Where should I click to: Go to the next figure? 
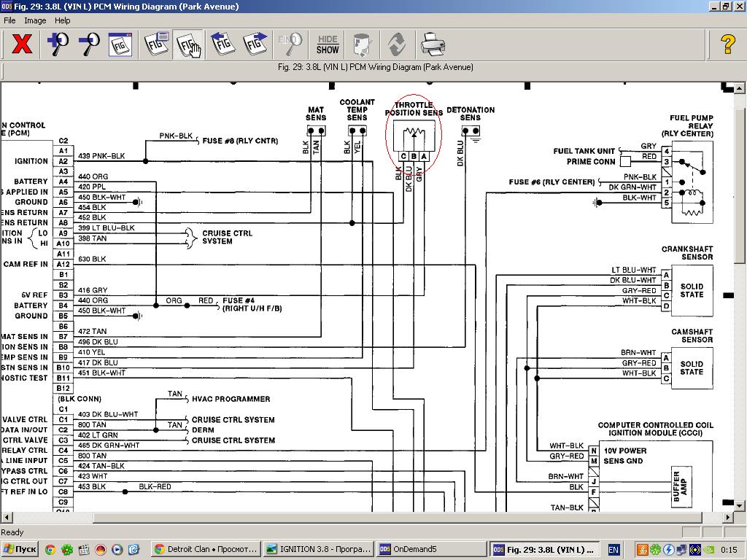click(x=255, y=44)
